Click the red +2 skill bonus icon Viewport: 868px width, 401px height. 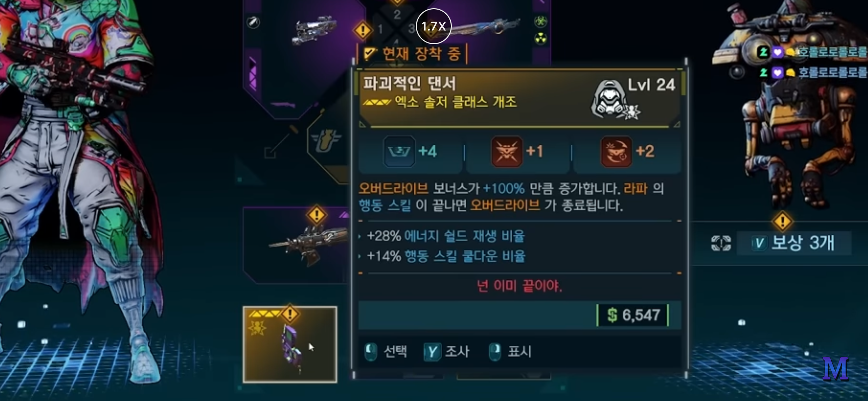(x=616, y=151)
